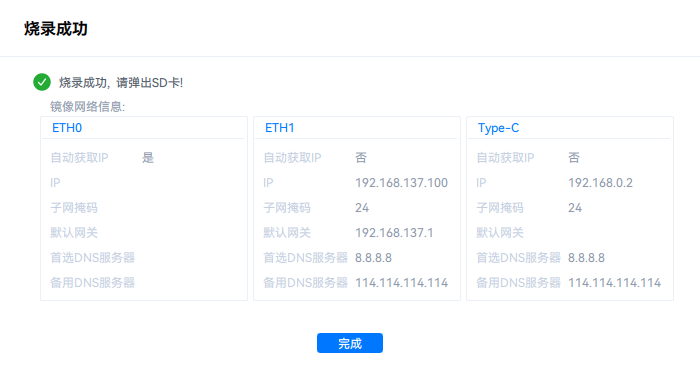Click the 镜像网络信息 label
This screenshot has width=700, height=380.
[88, 107]
